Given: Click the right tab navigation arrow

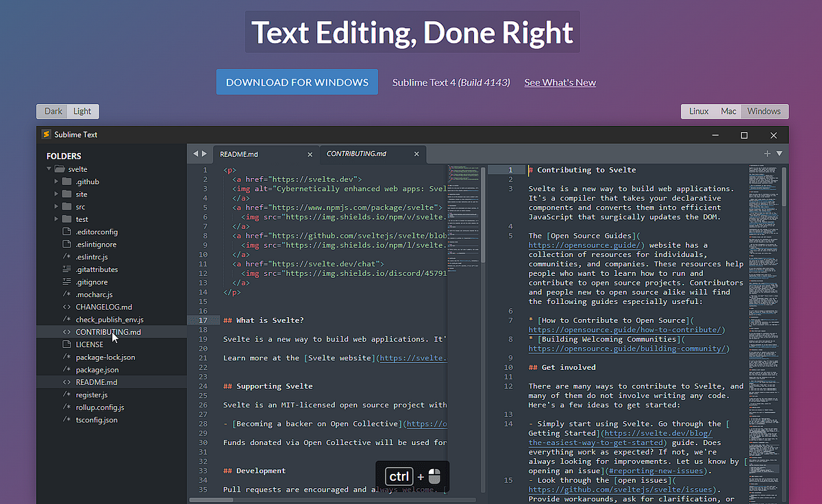Looking at the screenshot, I should click(203, 153).
